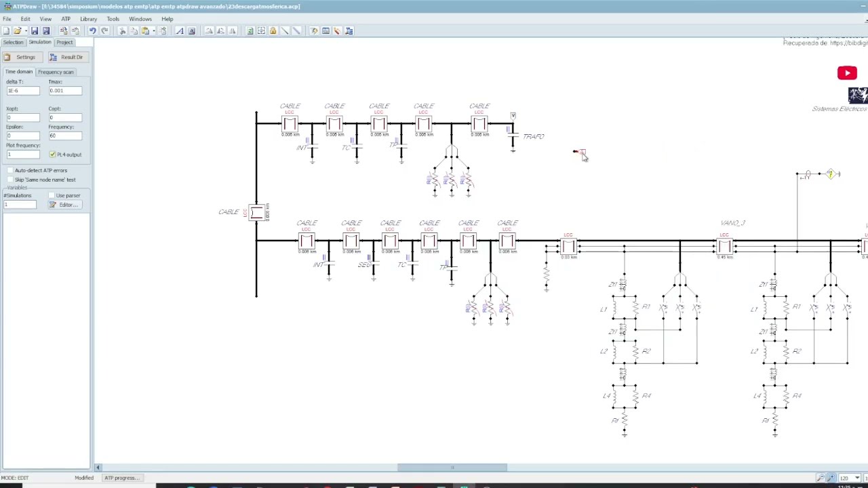Click the Tmax input field
Viewport: 868px width, 488px height.
tap(65, 91)
